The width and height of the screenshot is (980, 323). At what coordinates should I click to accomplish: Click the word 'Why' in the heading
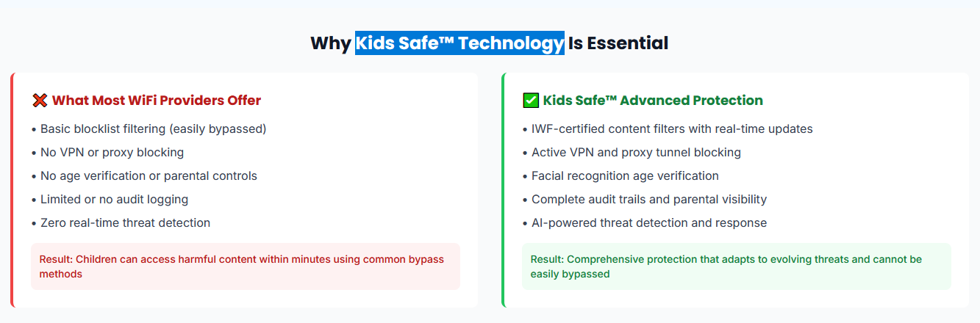(x=331, y=43)
